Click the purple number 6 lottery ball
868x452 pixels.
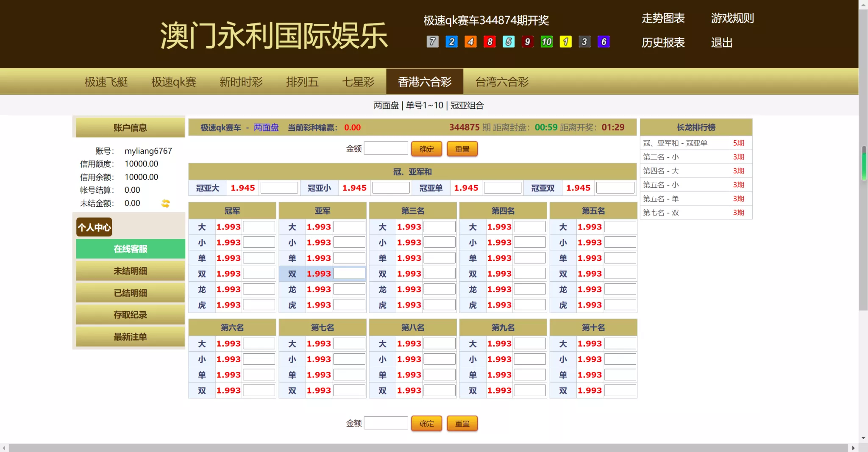tap(604, 42)
